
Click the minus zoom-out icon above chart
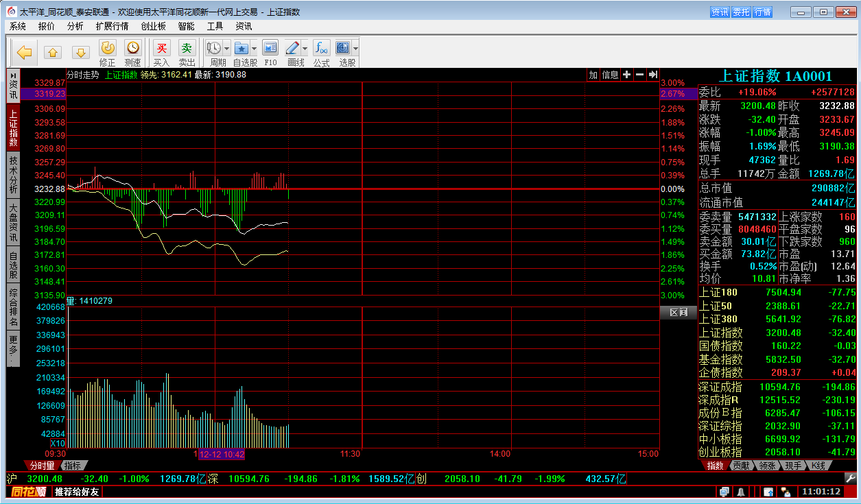(x=639, y=75)
